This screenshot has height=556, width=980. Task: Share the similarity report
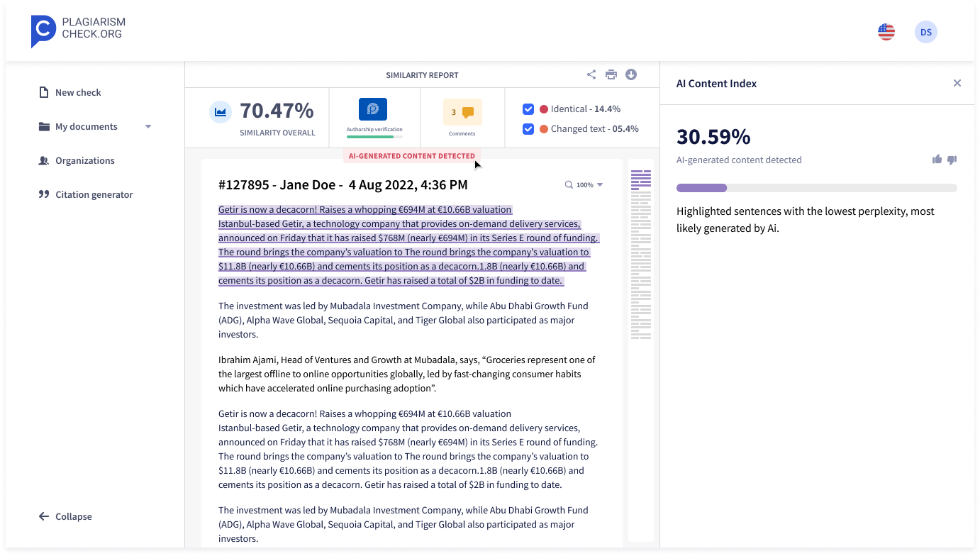point(591,74)
